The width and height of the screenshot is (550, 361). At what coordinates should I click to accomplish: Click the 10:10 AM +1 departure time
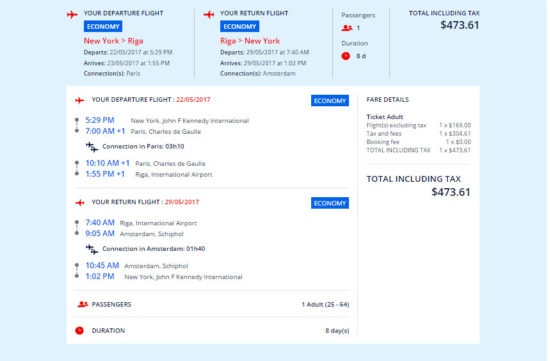108,163
